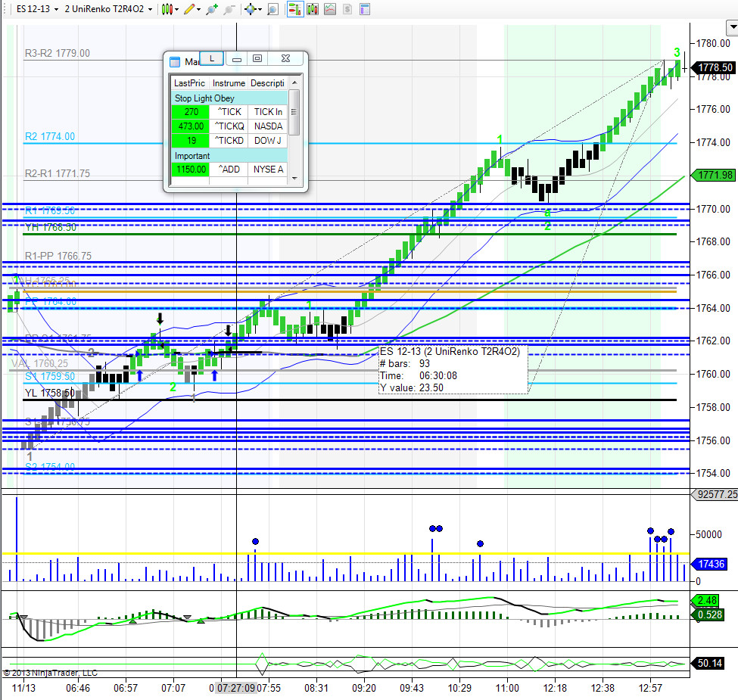This screenshot has width=738, height=700.
Task: Open the dropdown arrow above the price axis
Action: pos(733,27)
